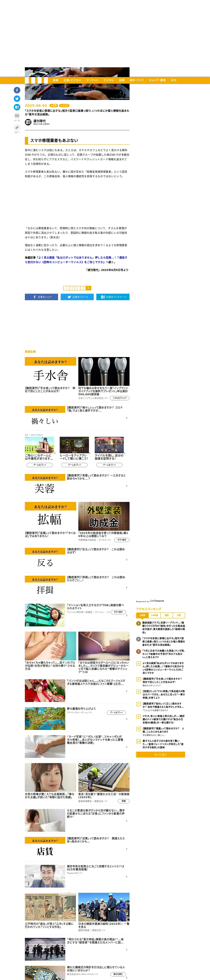Tweet article using the sidebar Twitter icon

(17, 98)
